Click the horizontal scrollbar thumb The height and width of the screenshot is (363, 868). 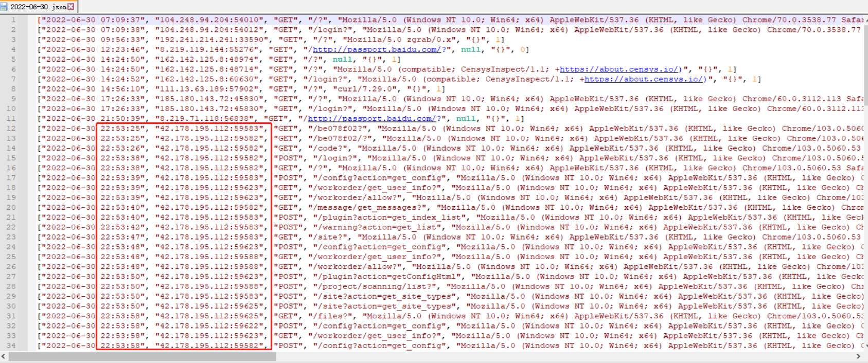(142, 356)
